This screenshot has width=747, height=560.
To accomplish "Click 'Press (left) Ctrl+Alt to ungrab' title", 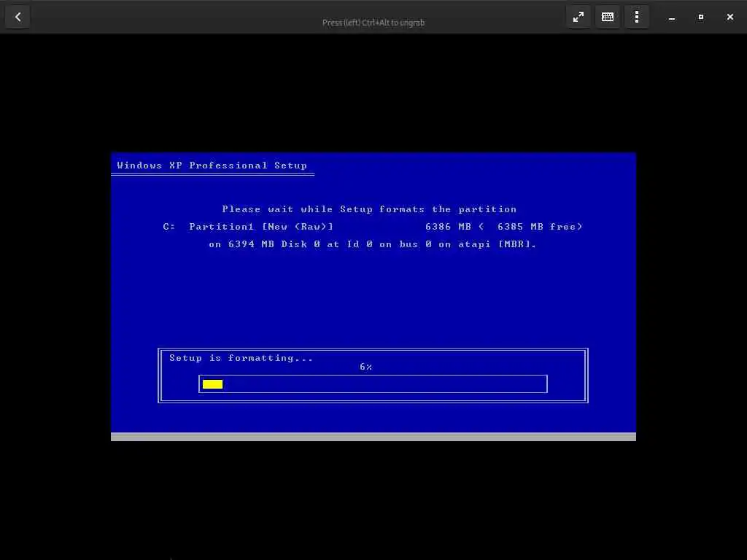I will point(373,23).
